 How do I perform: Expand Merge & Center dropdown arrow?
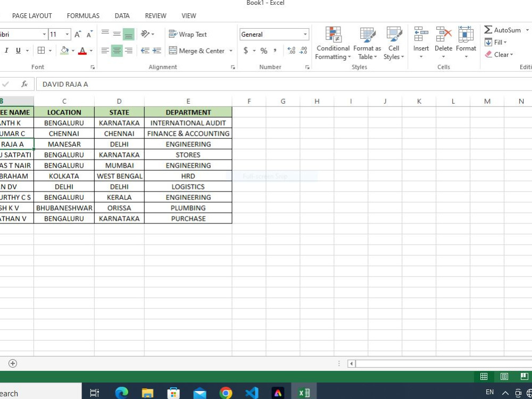point(231,51)
